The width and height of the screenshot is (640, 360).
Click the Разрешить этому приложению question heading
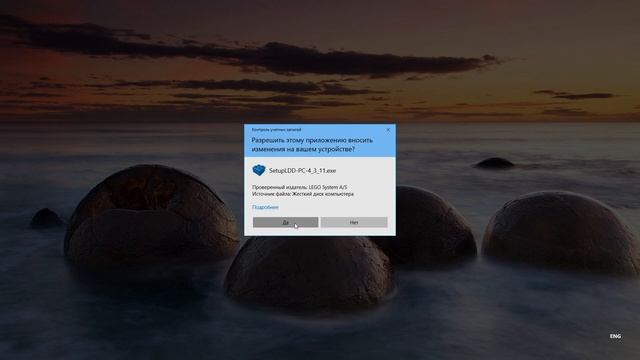coord(312,144)
